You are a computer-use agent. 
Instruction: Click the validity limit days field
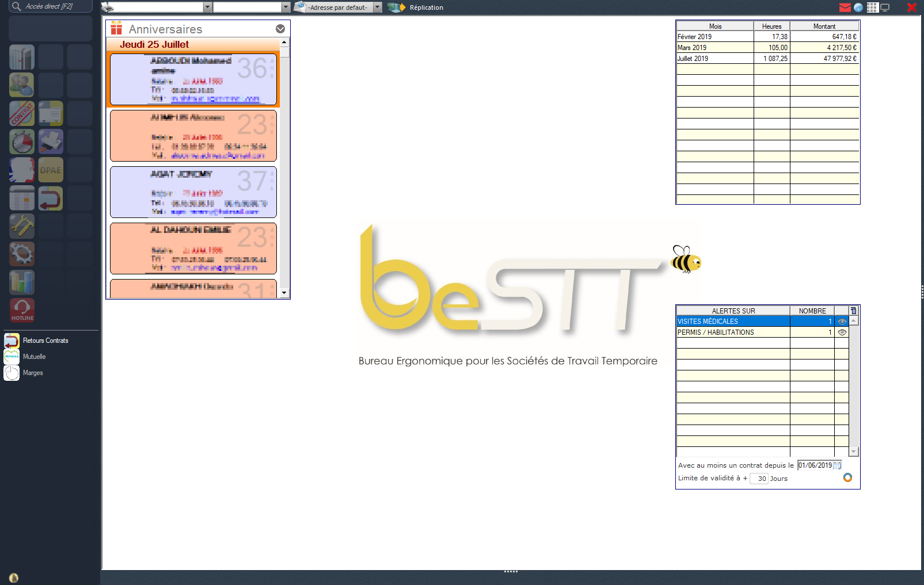pyautogui.click(x=759, y=479)
